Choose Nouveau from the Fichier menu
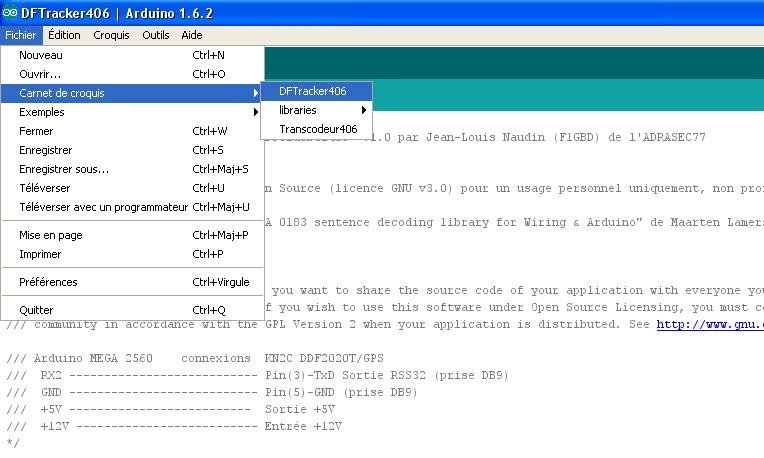This screenshot has height=458, width=764. tap(133, 55)
